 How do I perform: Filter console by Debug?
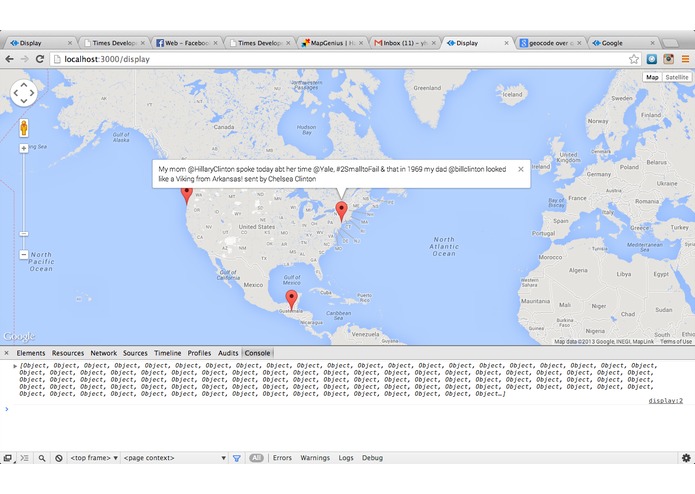(x=372, y=458)
